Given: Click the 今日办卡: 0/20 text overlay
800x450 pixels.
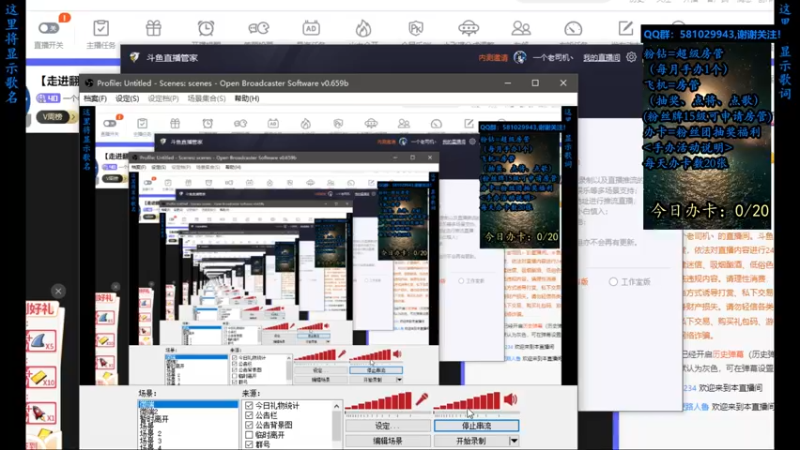Looking at the screenshot, I should pyautogui.click(x=709, y=210).
